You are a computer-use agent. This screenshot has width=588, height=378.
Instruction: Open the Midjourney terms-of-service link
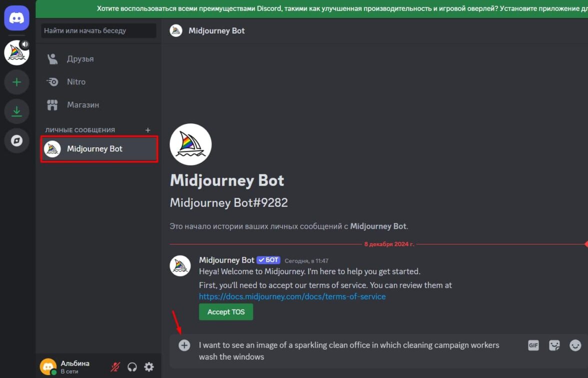click(x=292, y=296)
